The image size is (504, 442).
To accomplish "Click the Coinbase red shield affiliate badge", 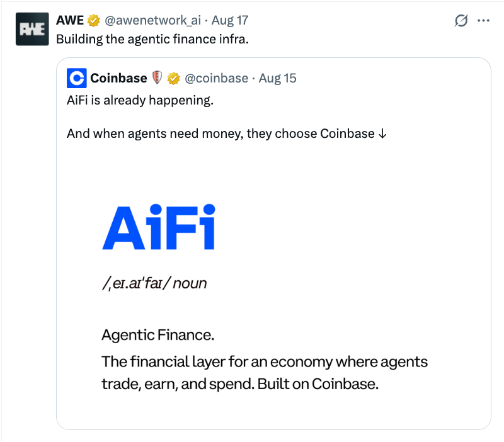I will 157,77.
